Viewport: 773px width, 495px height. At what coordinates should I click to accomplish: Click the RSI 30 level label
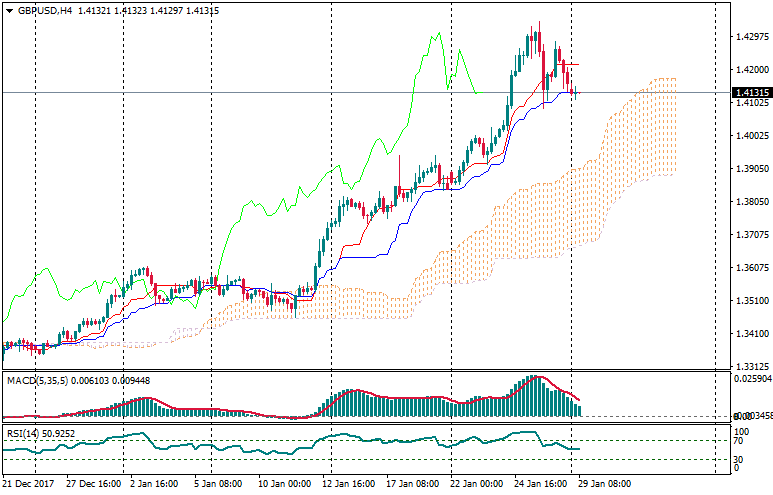[738, 458]
